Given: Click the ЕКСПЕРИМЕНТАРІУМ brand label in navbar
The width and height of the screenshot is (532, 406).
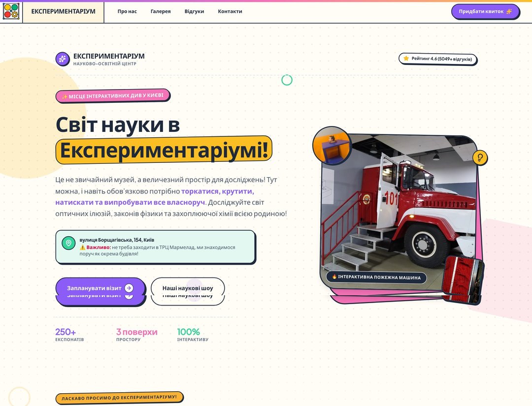Looking at the screenshot, I should click(63, 11).
